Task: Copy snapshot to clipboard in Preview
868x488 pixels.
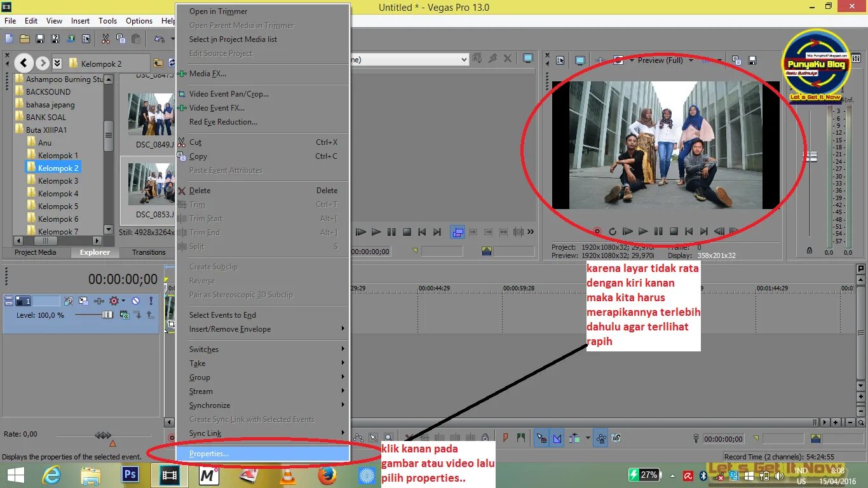Action: pos(736,60)
